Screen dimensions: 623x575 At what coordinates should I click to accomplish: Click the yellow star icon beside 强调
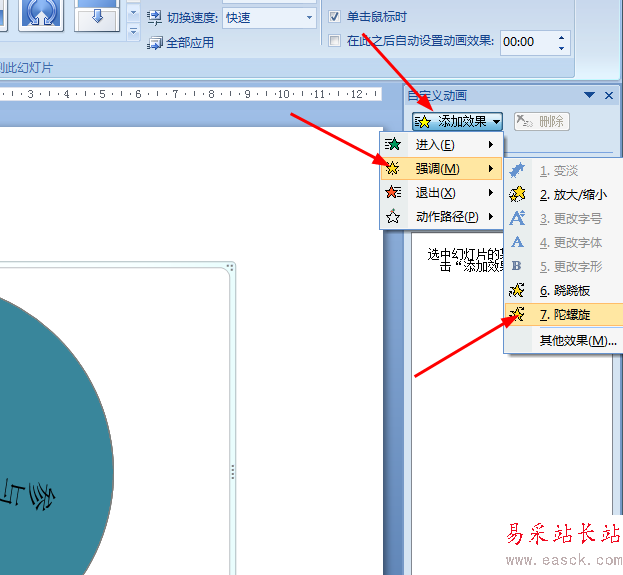(393, 168)
